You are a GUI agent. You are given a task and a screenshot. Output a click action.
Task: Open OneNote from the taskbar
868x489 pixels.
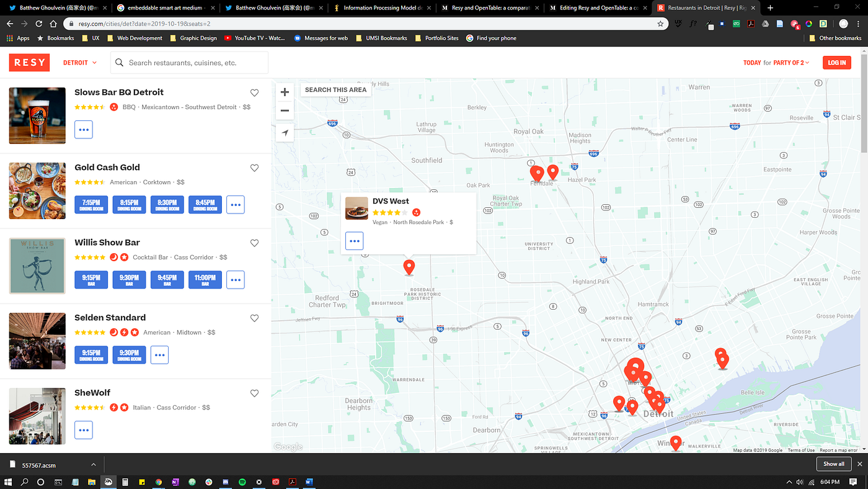click(x=175, y=482)
